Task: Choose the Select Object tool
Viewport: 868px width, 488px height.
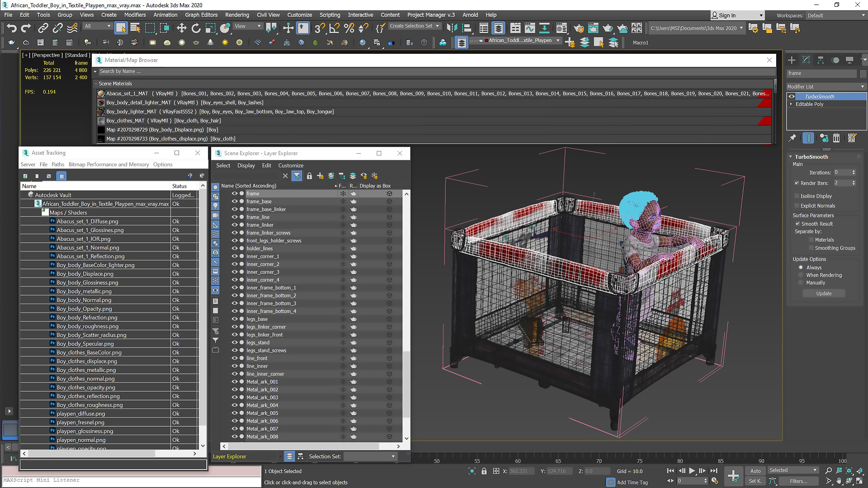Action: coord(121,28)
